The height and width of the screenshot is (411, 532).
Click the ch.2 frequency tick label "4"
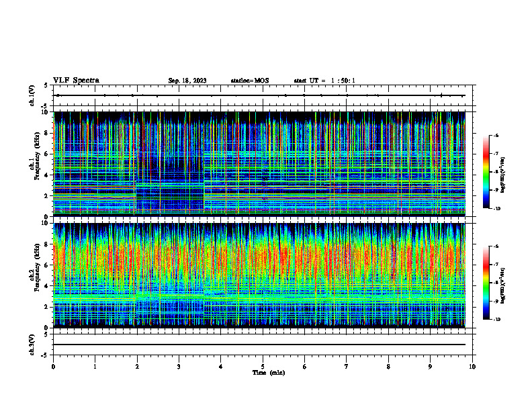pos(47,286)
